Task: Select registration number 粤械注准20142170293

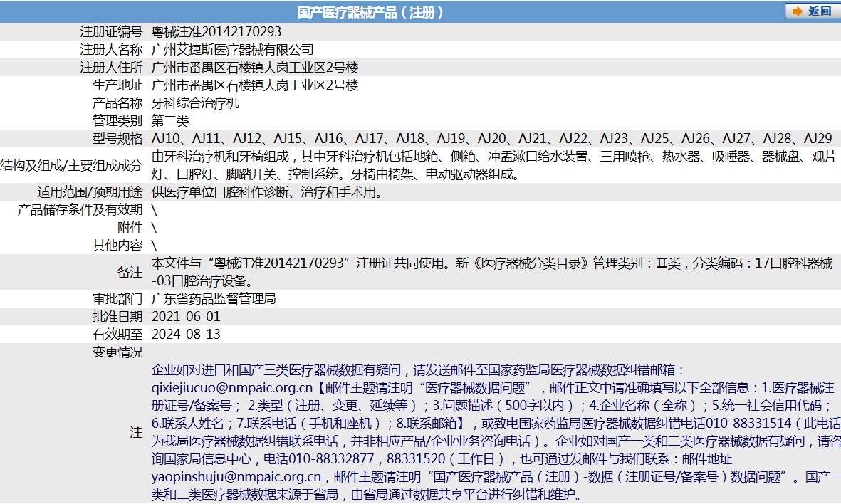Action: click(x=216, y=31)
